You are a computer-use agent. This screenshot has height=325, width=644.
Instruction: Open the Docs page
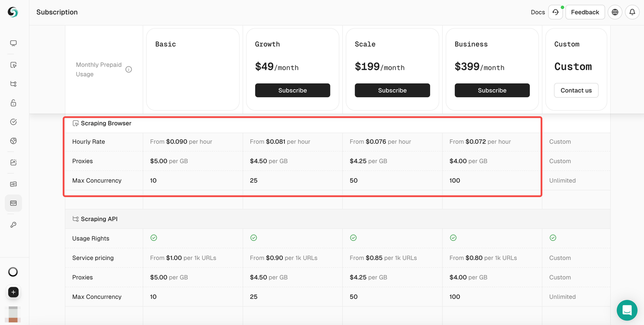coord(537,12)
